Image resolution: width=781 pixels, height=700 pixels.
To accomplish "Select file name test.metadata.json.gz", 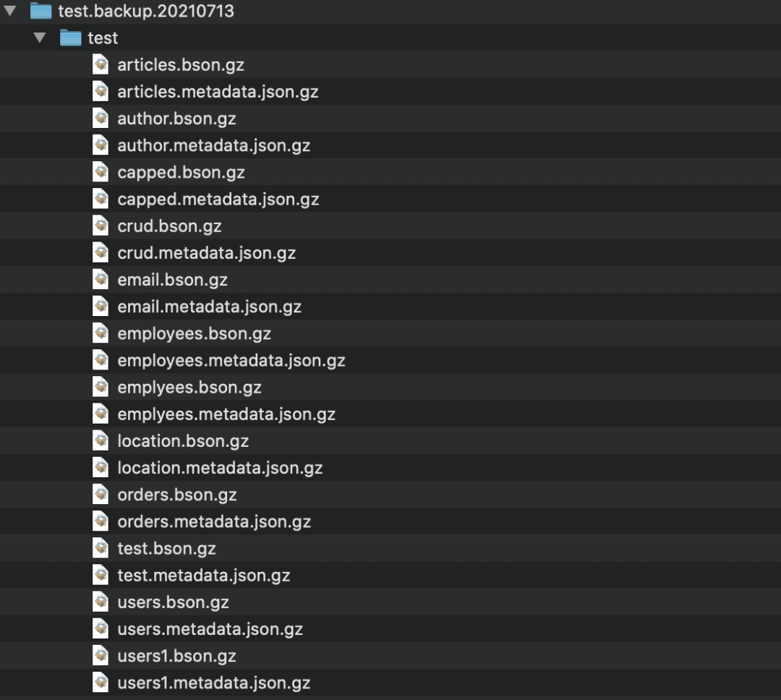I will 204,576.
